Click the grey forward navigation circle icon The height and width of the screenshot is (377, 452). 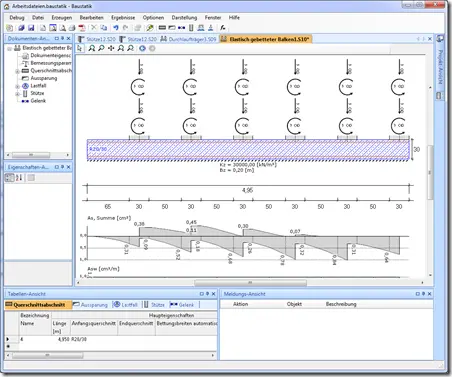[x=152, y=48]
